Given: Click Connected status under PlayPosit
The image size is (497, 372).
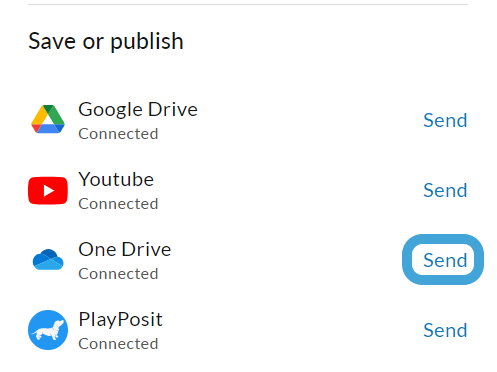Looking at the screenshot, I should click(x=118, y=344).
